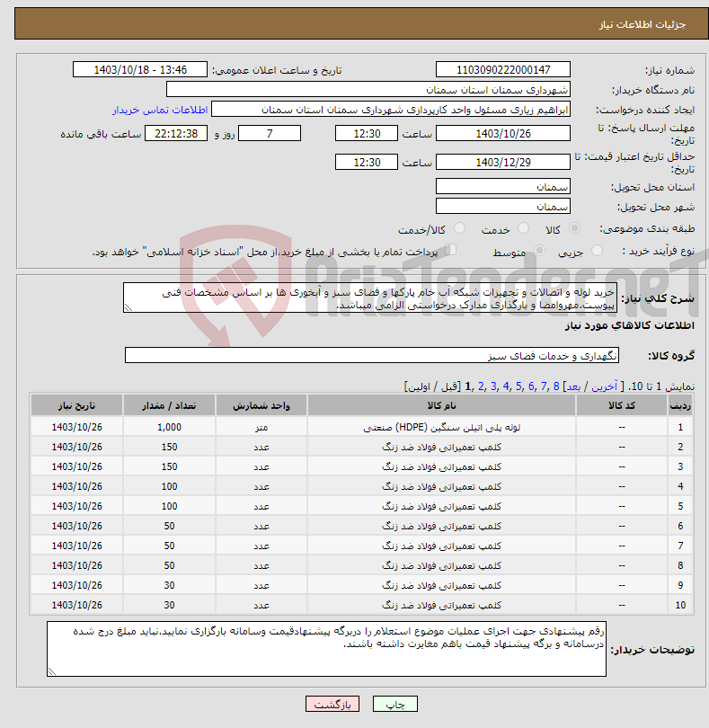Go to page 6 of items

pos(531,386)
